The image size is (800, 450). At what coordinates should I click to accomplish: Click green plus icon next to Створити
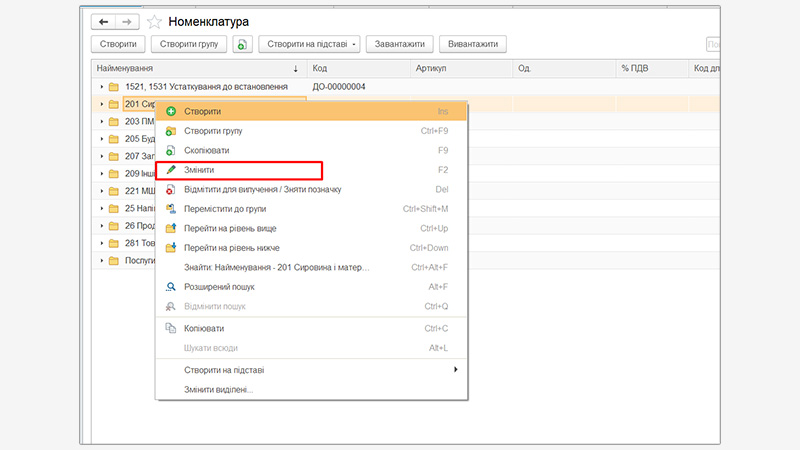[x=171, y=111]
